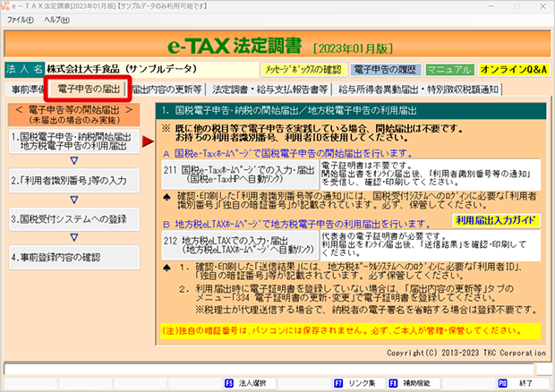Open オンラインQ&A
Image resolution: width=555 pixels, height=392 pixels.
pos(514,69)
